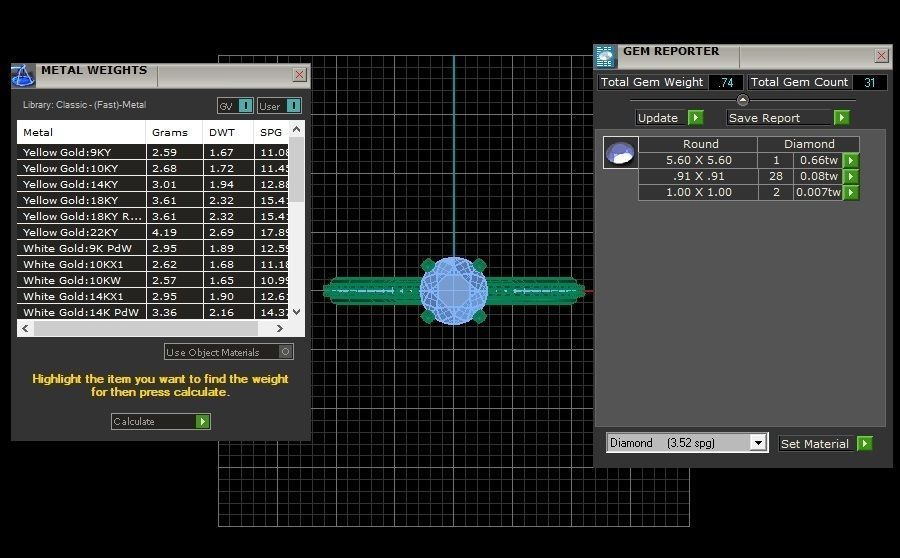Click the 1.00 X 1.00 size cell
Viewport: 900px width, 558px height.
click(x=698, y=192)
